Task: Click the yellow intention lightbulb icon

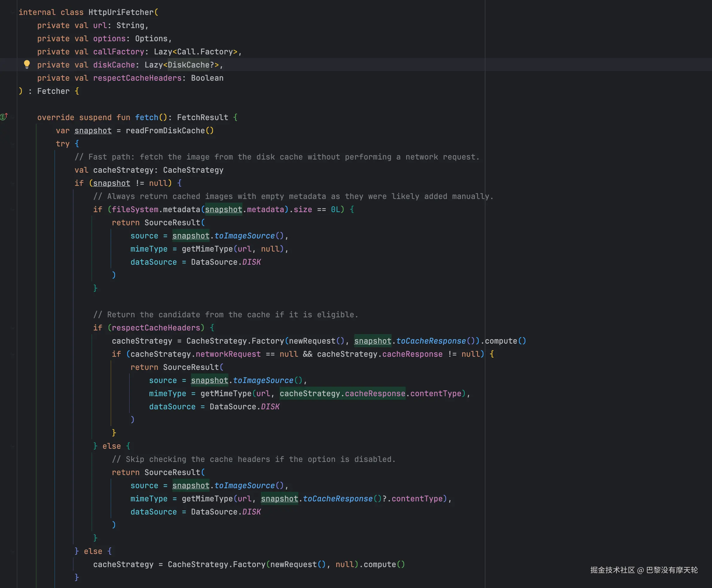Action: tap(27, 64)
